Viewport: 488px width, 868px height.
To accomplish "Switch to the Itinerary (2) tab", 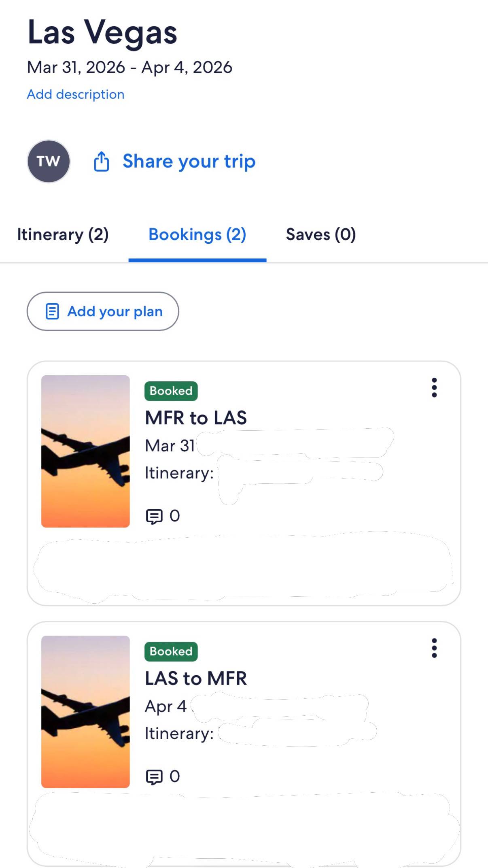I will (63, 234).
